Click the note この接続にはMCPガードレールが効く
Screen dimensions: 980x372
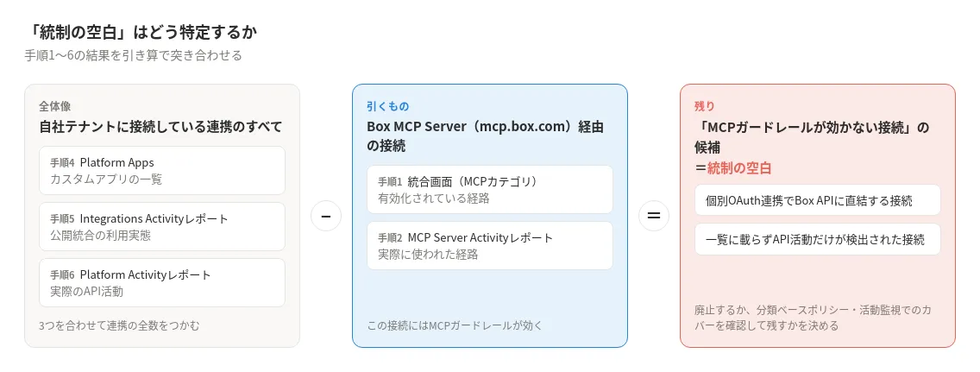point(455,325)
